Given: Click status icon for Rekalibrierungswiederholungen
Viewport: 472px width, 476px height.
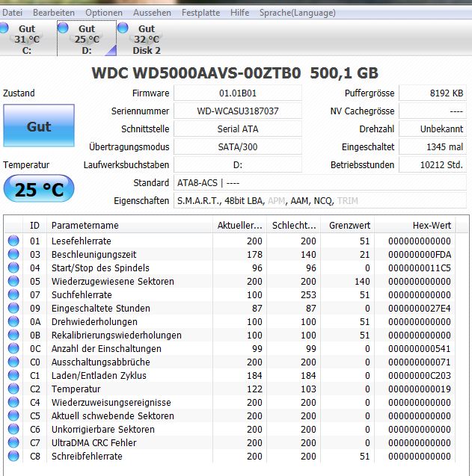Looking at the screenshot, I should [x=13, y=335].
